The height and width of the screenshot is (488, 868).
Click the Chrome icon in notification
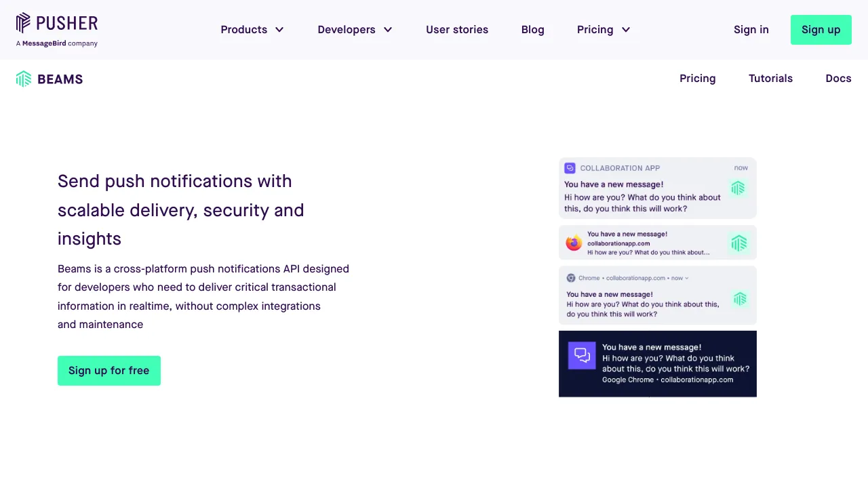coord(571,278)
